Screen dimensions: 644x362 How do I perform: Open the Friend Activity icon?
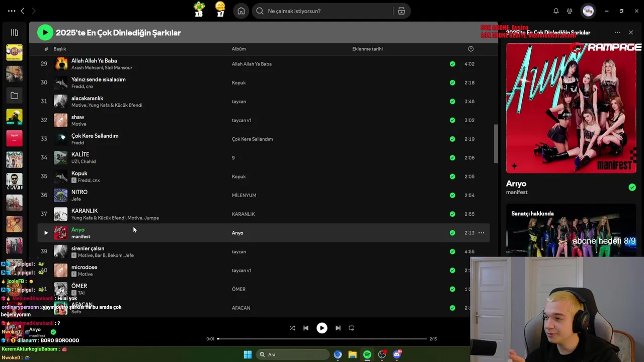[570, 11]
